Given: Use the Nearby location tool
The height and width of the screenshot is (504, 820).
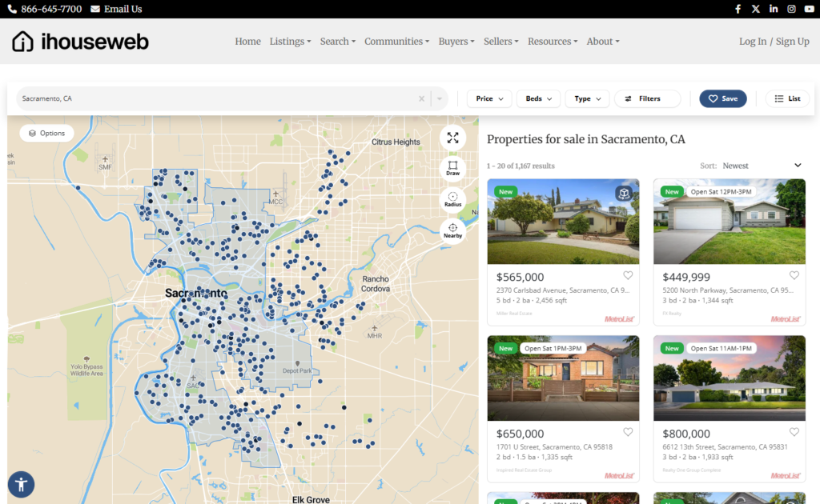Looking at the screenshot, I should pos(452,230).
